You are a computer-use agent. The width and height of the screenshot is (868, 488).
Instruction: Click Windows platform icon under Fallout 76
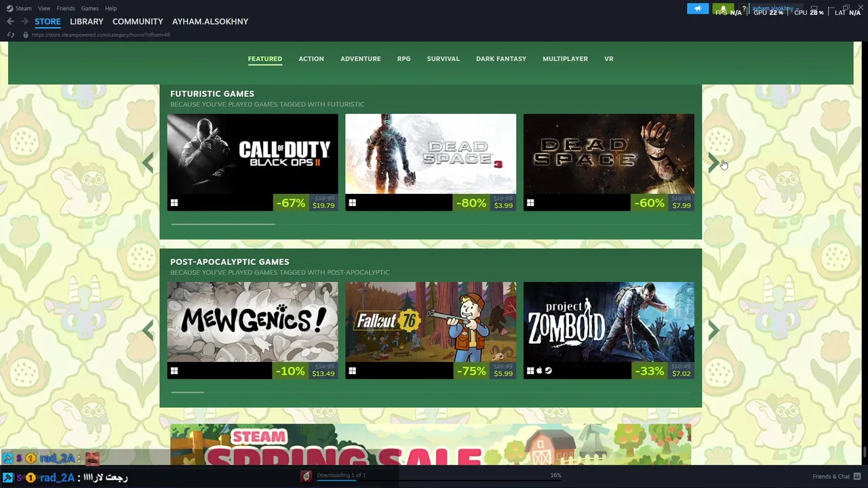tap(352, 371)
